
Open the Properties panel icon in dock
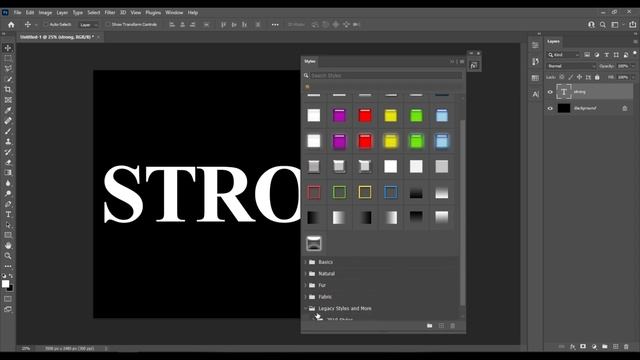tap(535, 45)
